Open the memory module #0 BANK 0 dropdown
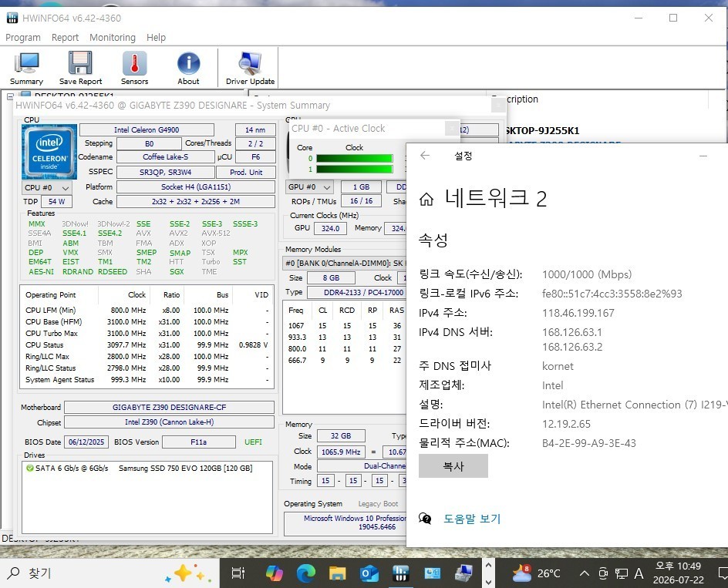This screenshot has width=728, height=588. tap(344, 263)
